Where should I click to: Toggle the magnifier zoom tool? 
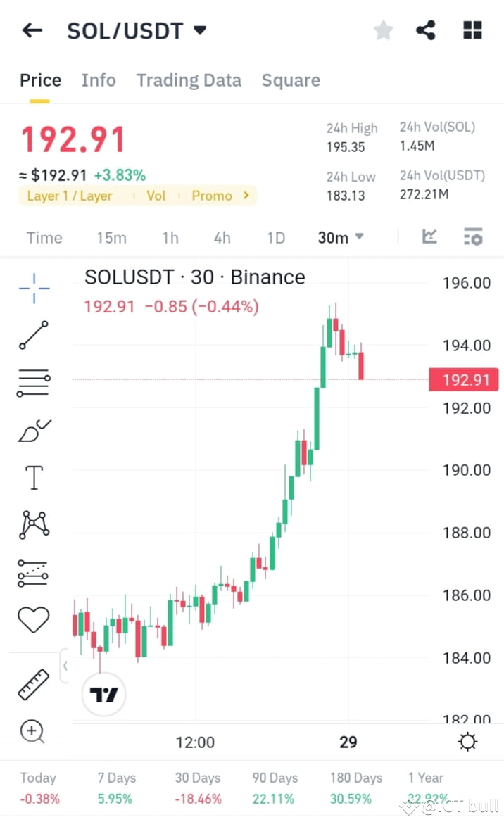(x=33, y=732)
